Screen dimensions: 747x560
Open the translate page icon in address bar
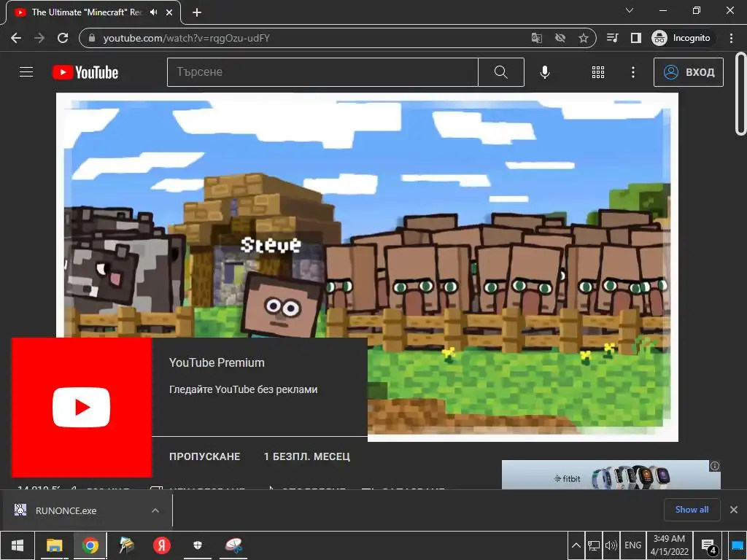[536, 38]
